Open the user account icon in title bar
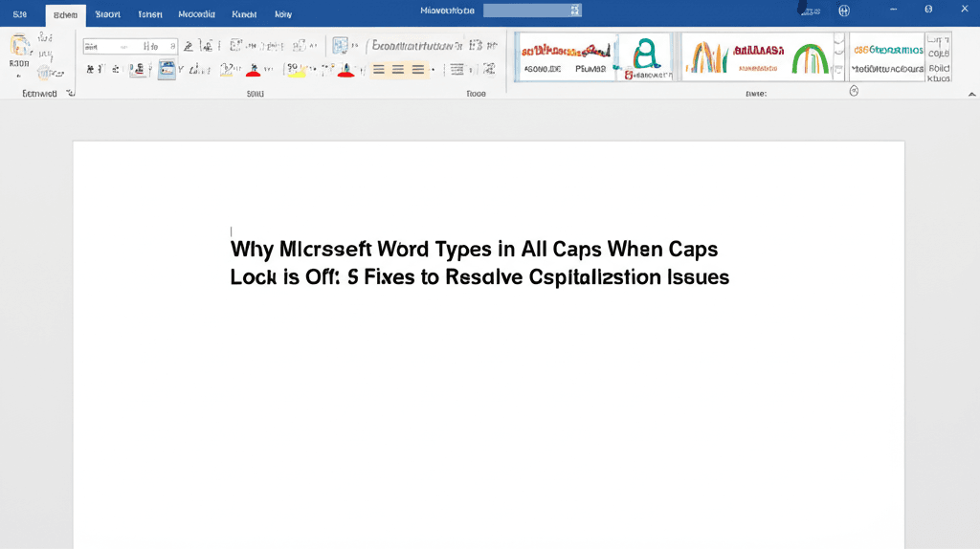The image size is (980, 549). pos(810,10)
